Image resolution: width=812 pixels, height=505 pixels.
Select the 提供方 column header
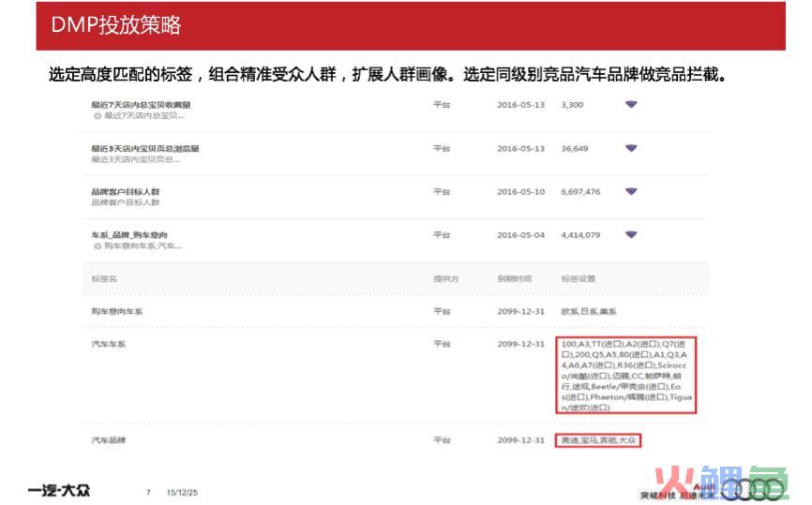pos(446,279)
